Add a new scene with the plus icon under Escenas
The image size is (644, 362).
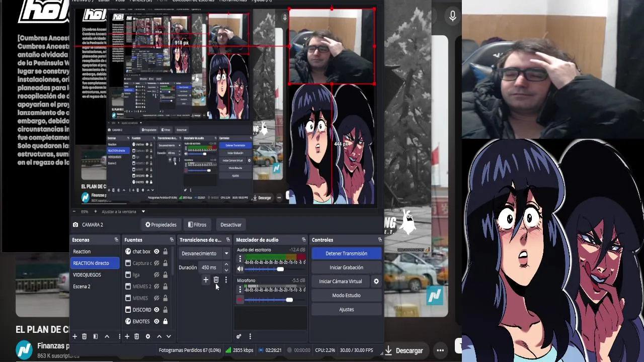tap(74, 336)
